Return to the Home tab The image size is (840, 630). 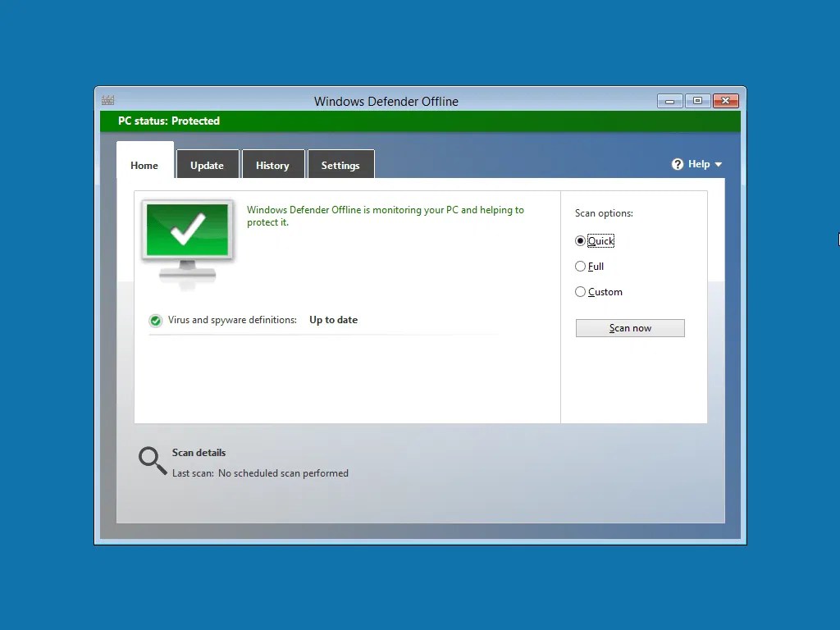pyautogui.click(x=144, y=165)
